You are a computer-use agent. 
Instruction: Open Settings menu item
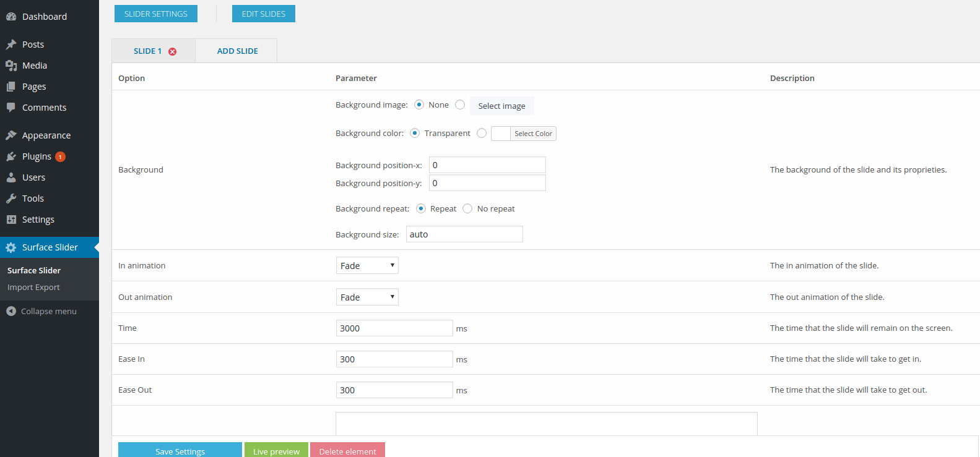(50, 220)
